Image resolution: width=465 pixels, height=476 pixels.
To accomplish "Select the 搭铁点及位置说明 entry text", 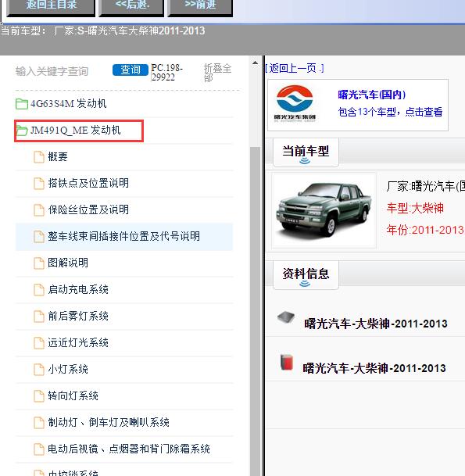I will point(88,184).
